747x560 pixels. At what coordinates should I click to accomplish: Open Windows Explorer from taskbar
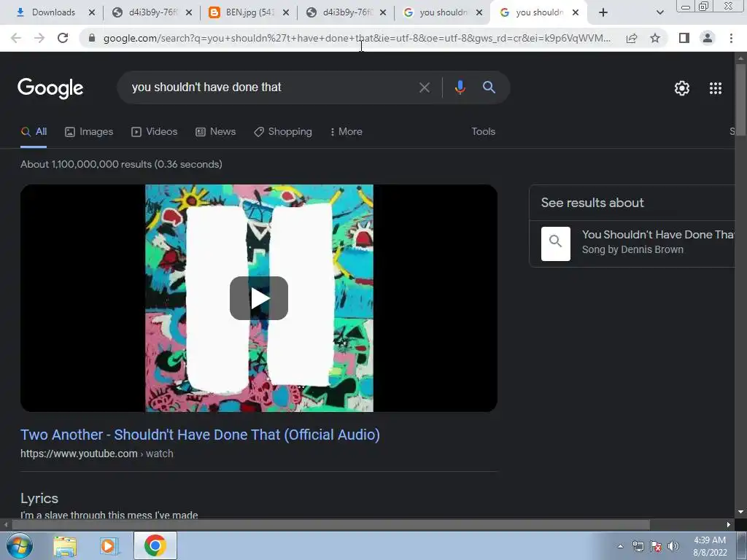pyautogui.click(x=65, y=546)
